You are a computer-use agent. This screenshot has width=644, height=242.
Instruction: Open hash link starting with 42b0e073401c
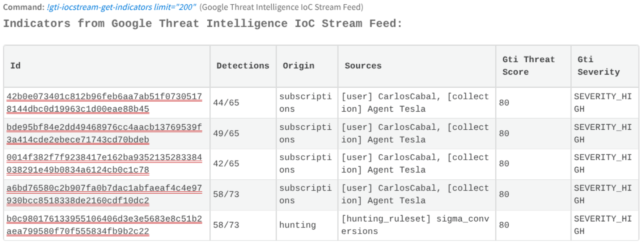pyautogui.click(x=104, y=103)
